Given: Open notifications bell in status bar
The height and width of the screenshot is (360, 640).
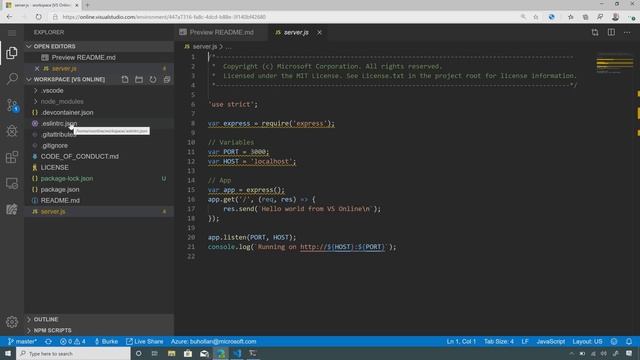Looking at the screenshot, I should click(x=629, y=342).
